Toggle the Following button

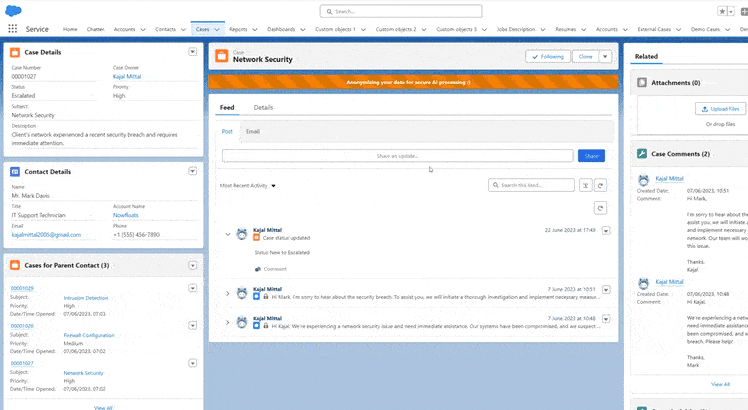pos(548,56)
